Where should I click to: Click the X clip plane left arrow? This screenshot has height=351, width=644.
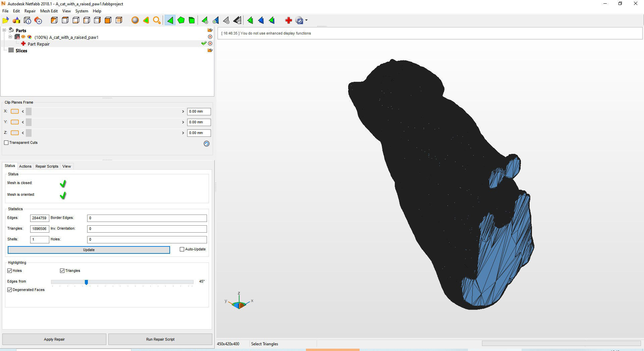point(23,111)
